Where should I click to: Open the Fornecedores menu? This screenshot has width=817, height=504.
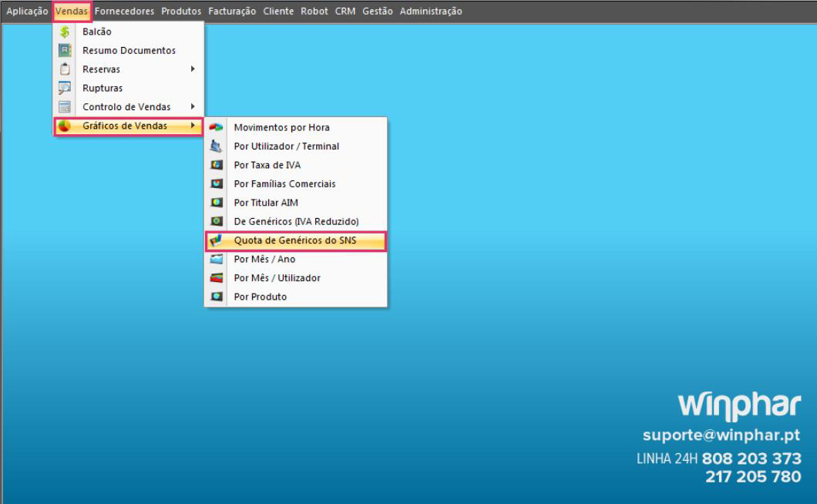coord(125,11)
